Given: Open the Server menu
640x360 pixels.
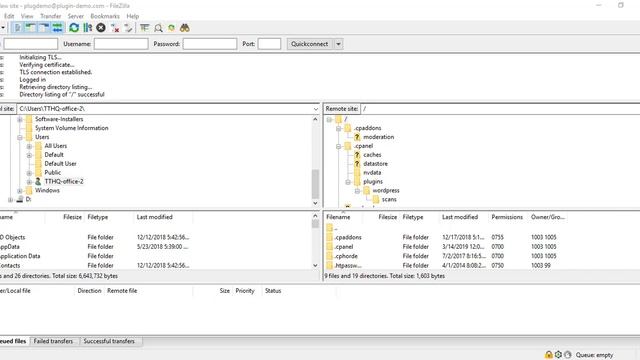Looking at the screenshot, I should [x=76, y=16].
